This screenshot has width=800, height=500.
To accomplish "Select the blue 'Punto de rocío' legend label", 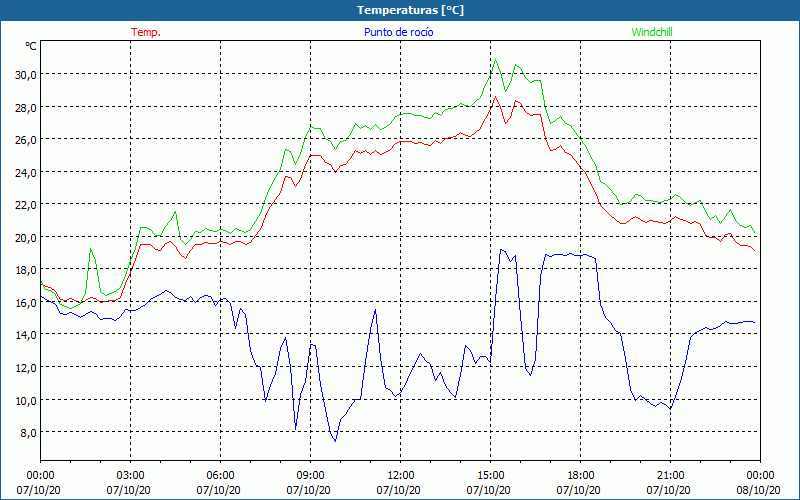I will coord(398,32).
